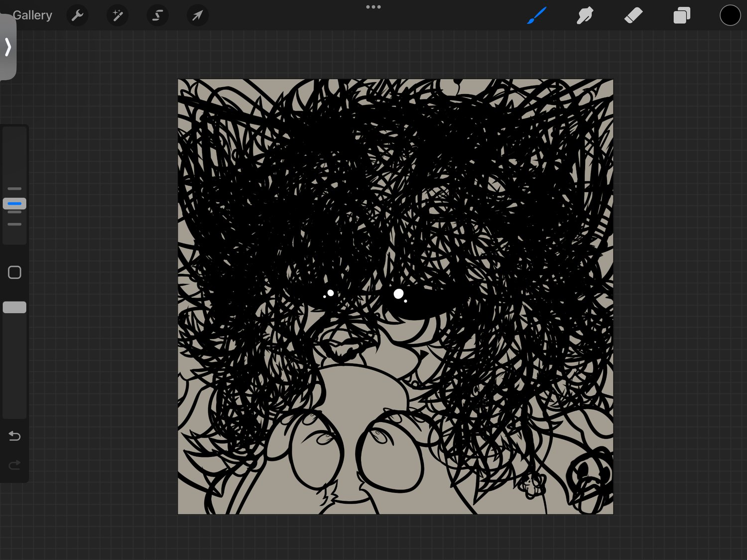This screenshot has height=560, width=747.
Task: Click on the drawing canvas artwork
Action: pos(395,297)
